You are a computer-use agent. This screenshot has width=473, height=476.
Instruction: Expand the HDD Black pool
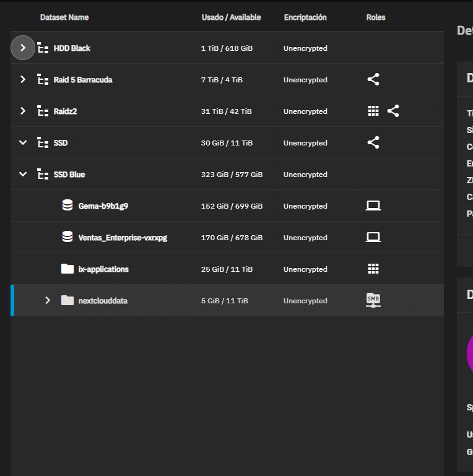(23, 48)
